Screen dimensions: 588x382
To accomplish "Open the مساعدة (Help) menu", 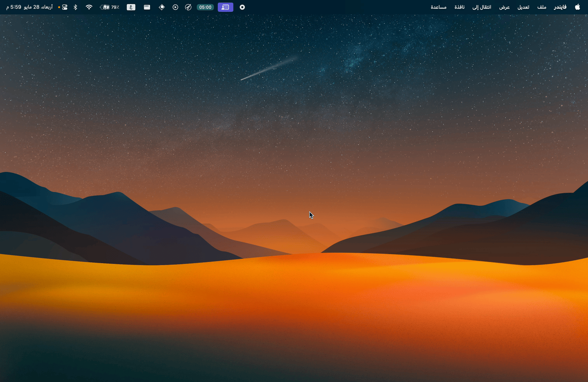I will tap(438, 7).
